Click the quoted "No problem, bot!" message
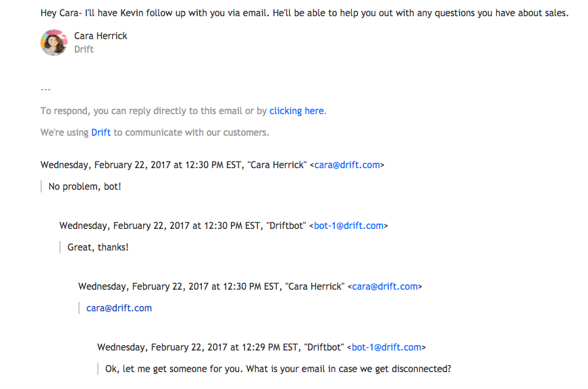The width and height of the screenshot is (588, 389). [x=85, y=187]
